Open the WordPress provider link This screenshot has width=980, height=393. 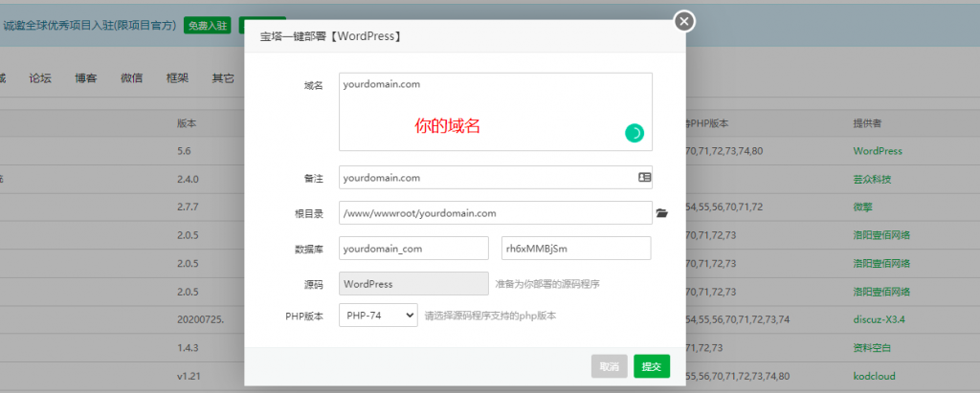[878, 151]
